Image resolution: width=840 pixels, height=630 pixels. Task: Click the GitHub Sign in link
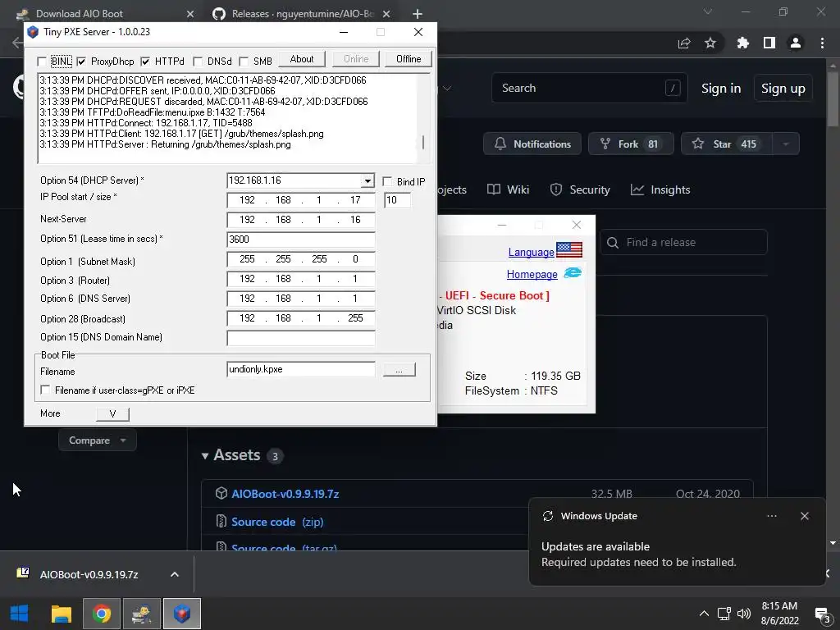point(721,89)
